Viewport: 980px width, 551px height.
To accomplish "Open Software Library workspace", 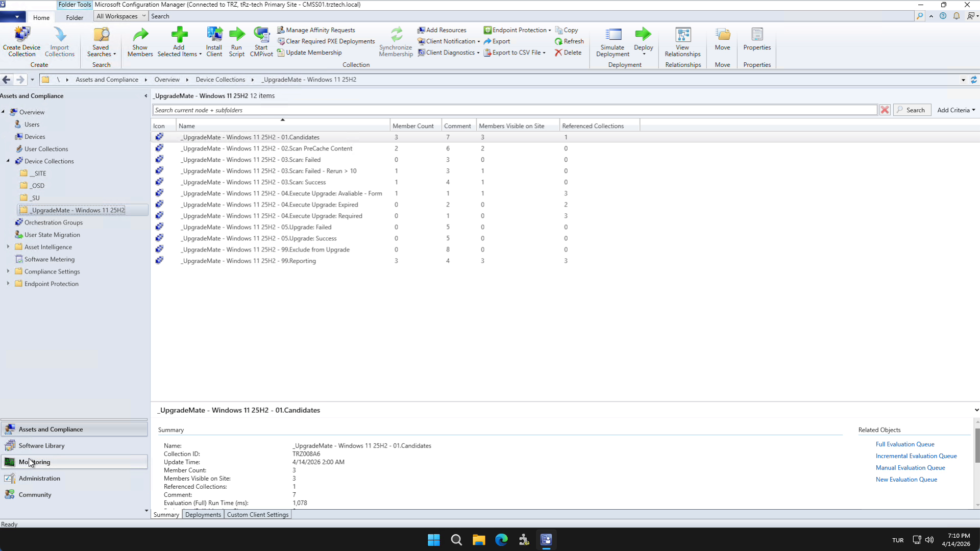I will tap(75, 446).
